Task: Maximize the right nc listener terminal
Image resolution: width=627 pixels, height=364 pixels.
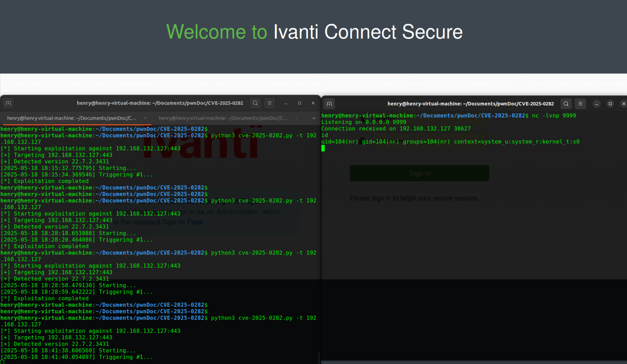Action: (610, 104)
